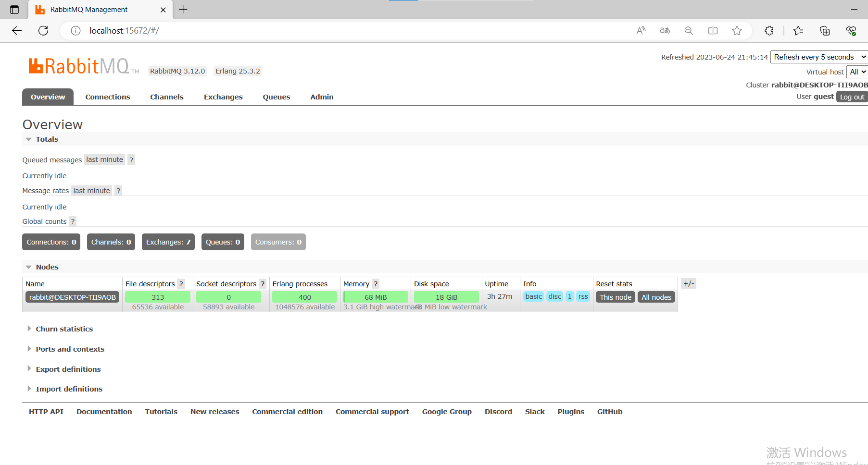This screenshot has width=868, height=465.
Task: Switch to the Channels tab
Action: pos(167,97)
